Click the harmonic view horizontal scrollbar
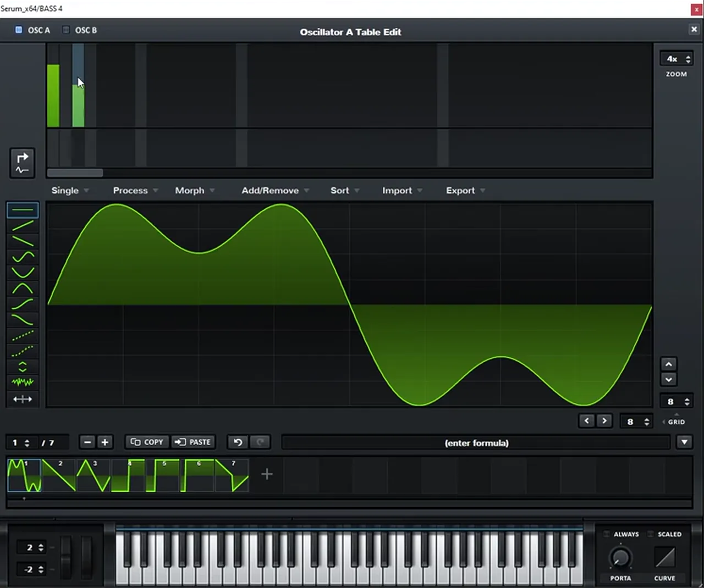The height and width of the screenshot is (588, 704). click(75, 173)
